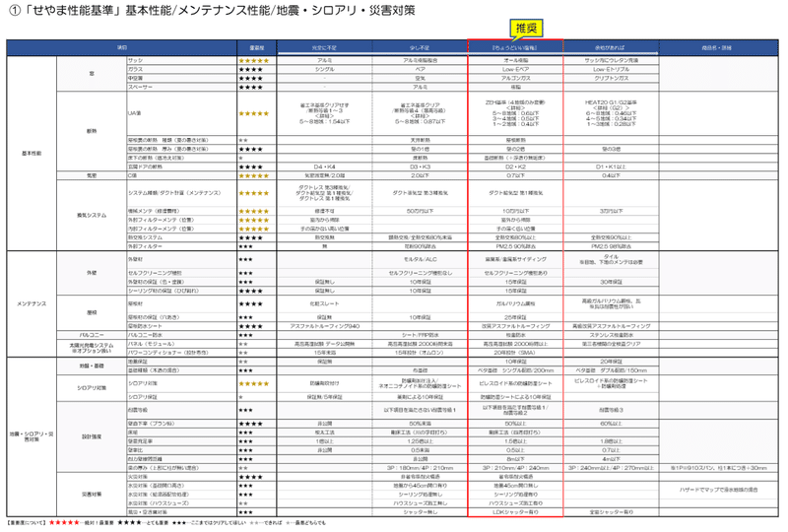
Task: Click the 換気システム category cell
Action: pyautogui.click(x=92, y=215)
